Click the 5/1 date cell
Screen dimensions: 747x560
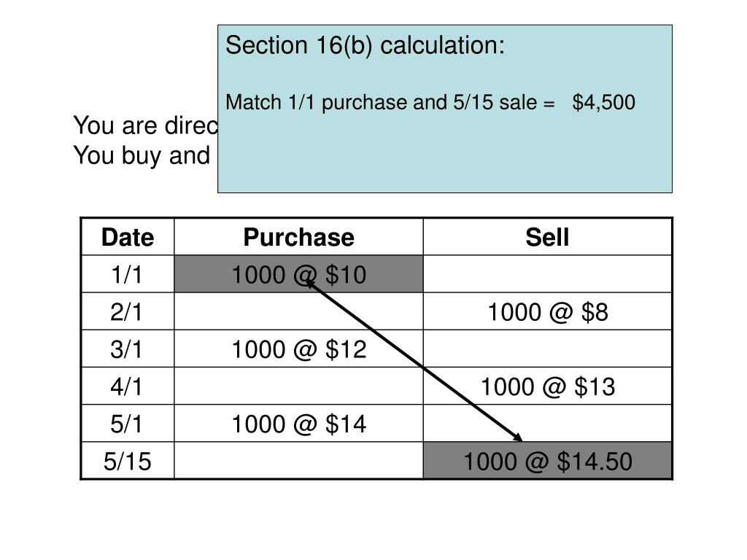pyautogui.click(x=128, y=424)
